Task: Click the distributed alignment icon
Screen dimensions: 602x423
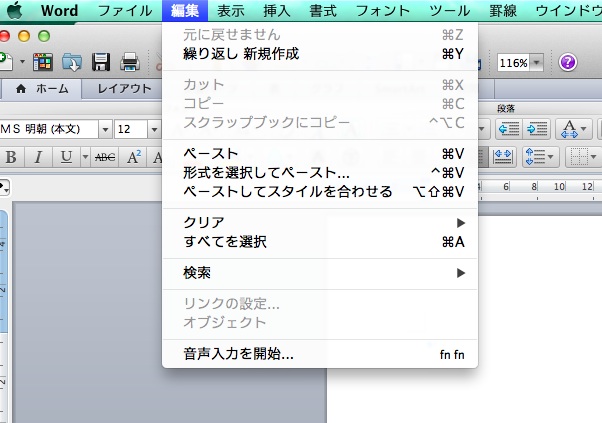Action: (x=503, y=157)
